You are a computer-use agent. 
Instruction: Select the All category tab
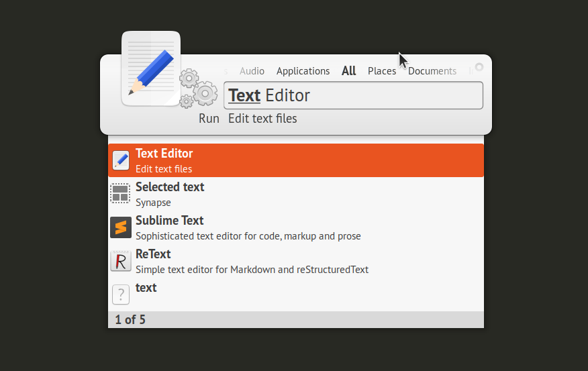348,71
